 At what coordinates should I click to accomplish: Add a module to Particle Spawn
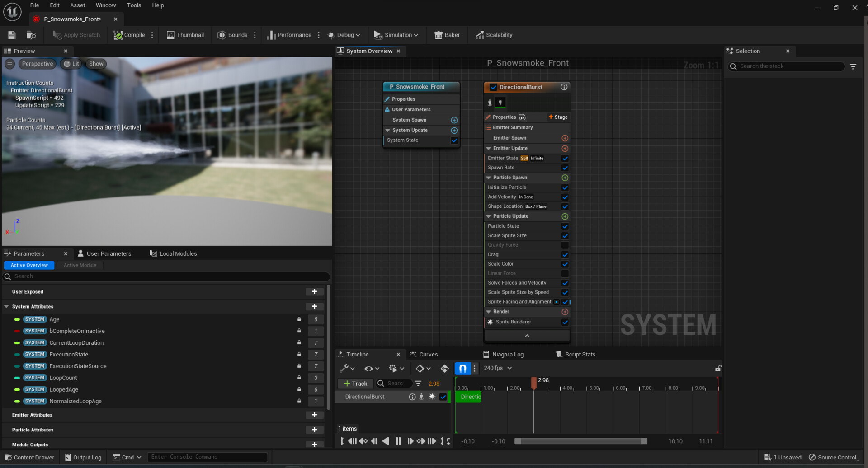(x=565, y=178)
